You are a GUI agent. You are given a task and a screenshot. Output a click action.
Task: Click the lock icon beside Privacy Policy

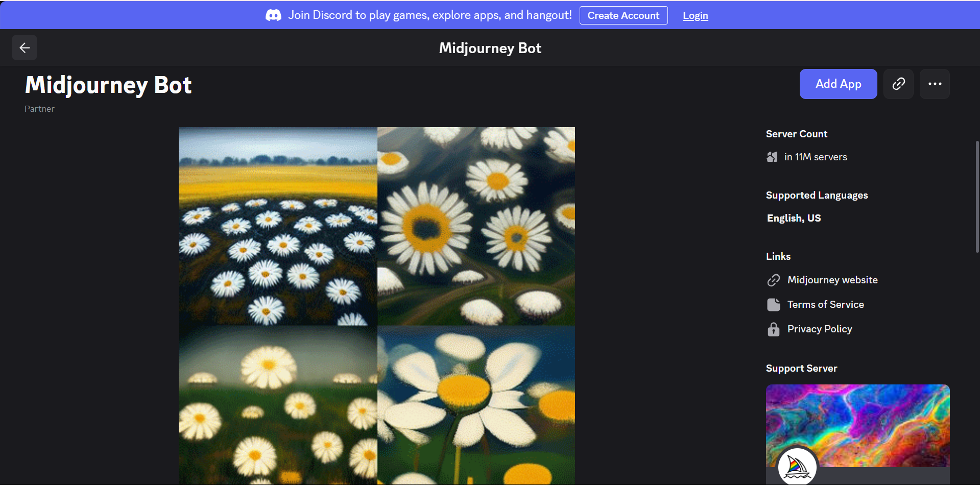(x=773, y=329)
